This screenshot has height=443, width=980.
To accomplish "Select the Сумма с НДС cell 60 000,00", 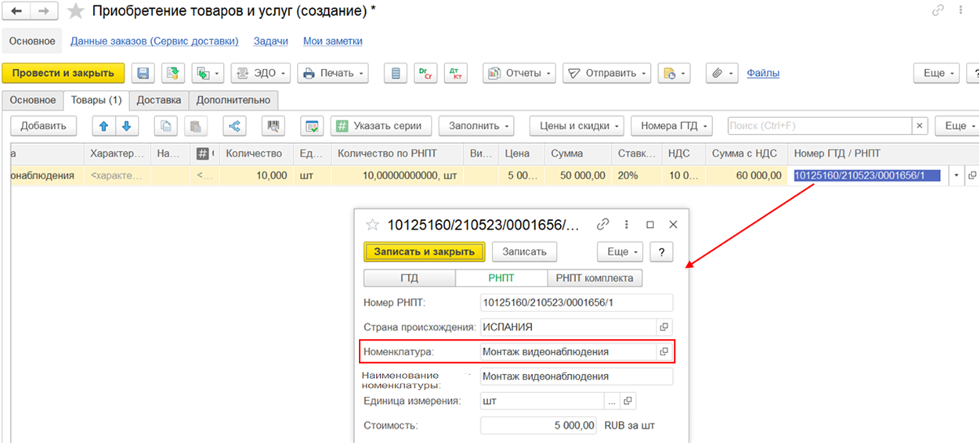I will pyautogui.click(x=747, y=175).
